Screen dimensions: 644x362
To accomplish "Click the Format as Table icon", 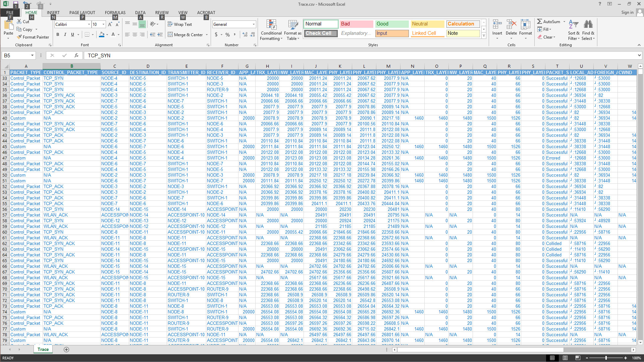I will tap(292, 25).
